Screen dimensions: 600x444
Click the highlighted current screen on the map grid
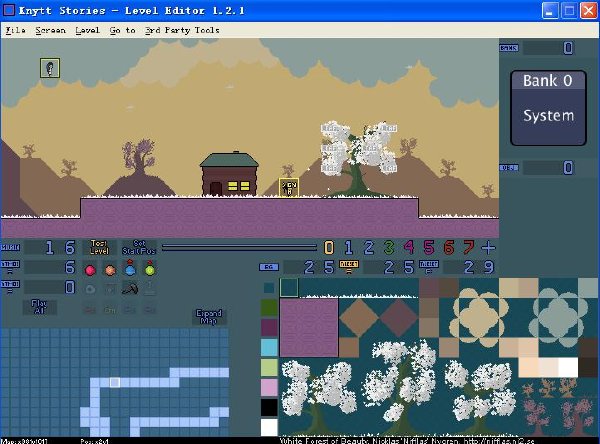115,382
